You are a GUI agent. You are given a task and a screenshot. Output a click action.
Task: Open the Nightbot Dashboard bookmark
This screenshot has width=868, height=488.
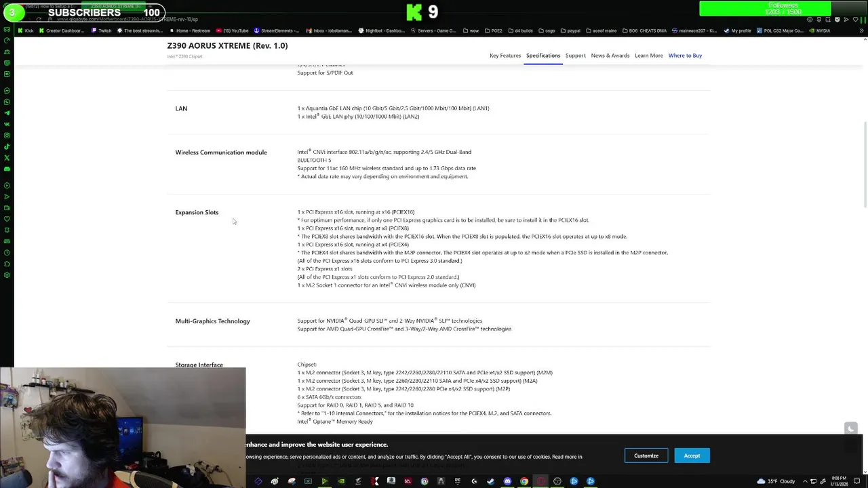pos(381,30)
